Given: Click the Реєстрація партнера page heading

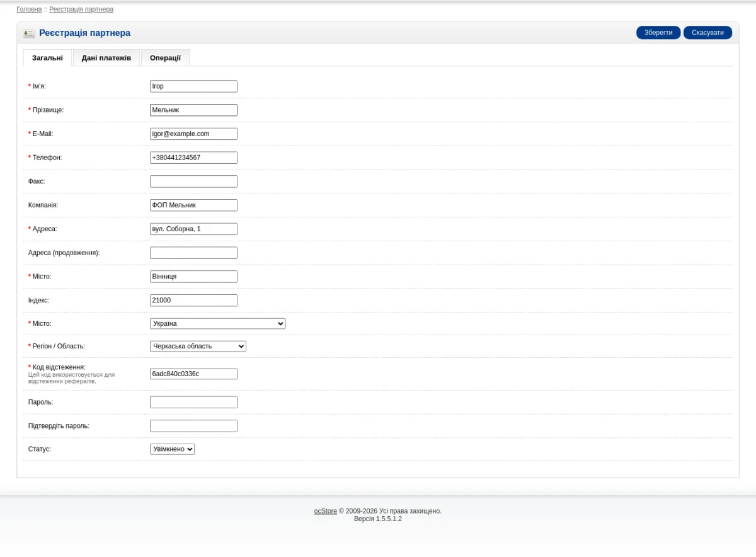Looking at the screenshot, I should (x=85, y=33).
